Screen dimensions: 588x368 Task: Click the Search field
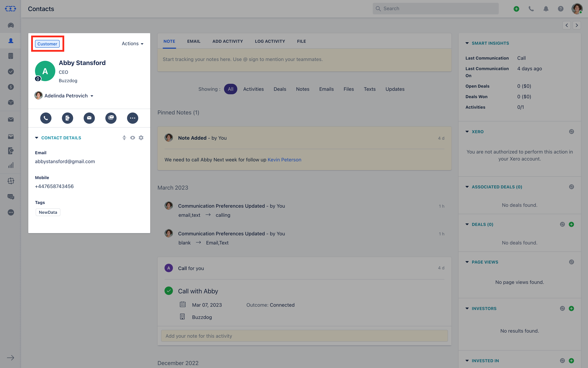pos(436,9)
